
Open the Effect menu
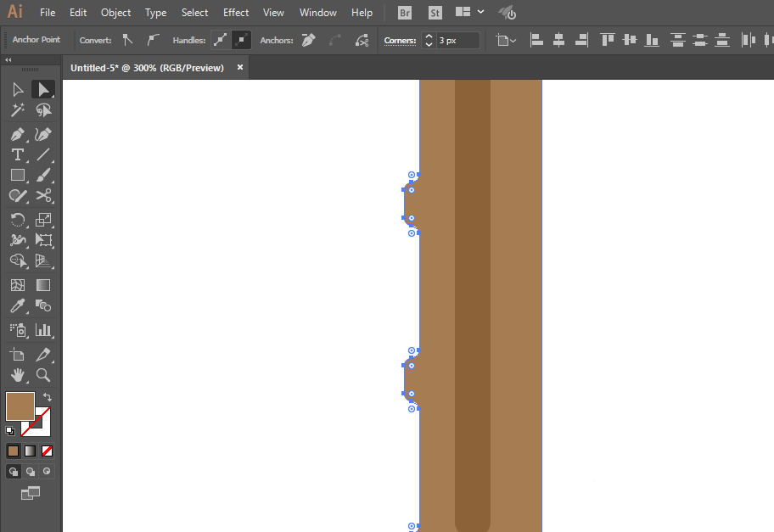(236, 13)
